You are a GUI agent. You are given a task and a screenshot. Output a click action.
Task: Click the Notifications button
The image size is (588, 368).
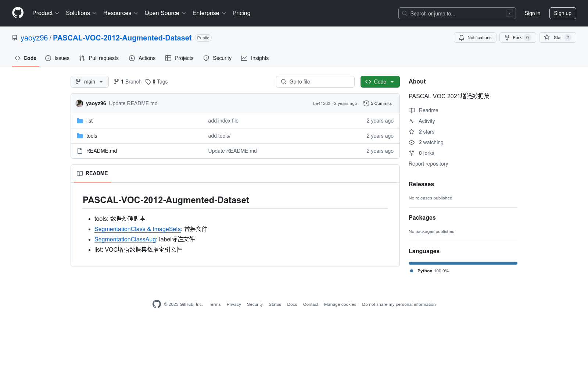tap(475, 38)
